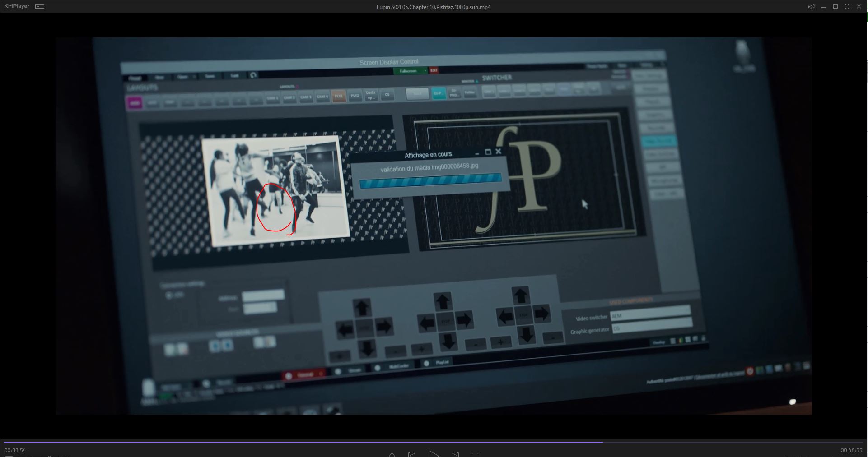
Task: Enter full screen using title bar icon
Action: (847, 6)
